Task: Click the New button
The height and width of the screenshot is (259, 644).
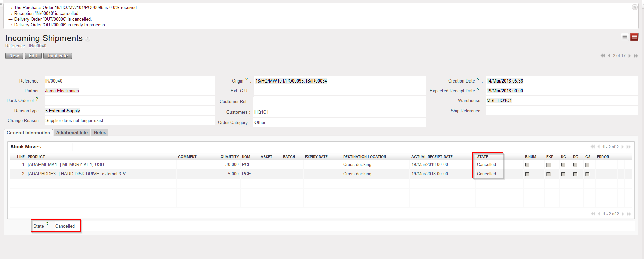Action: (14, 56)
